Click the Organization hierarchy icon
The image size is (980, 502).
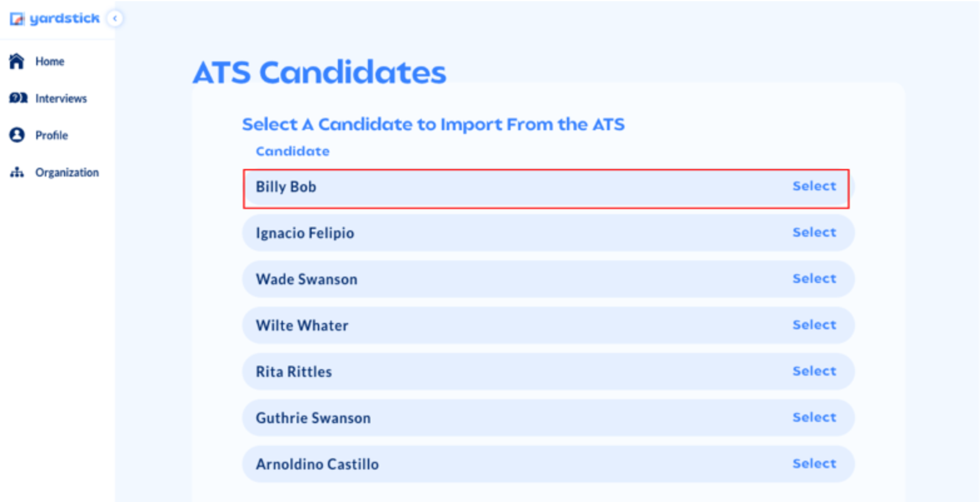click(16, 172)
